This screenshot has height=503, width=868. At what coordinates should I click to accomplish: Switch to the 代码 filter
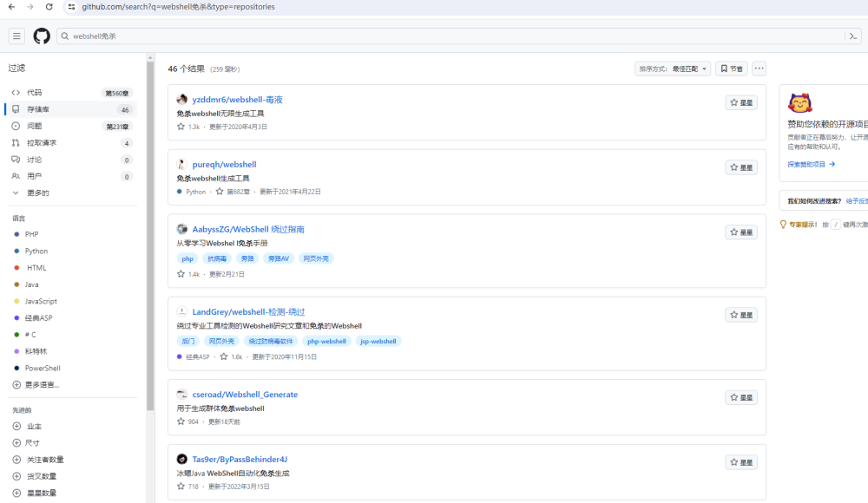(x=71, y=93)
